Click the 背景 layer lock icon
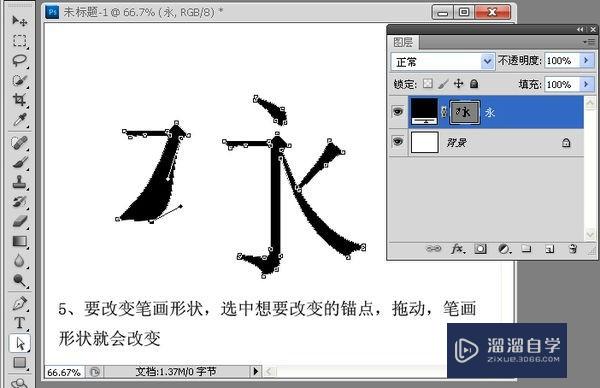This screenshot has width=600, height=388. point(566,143)
